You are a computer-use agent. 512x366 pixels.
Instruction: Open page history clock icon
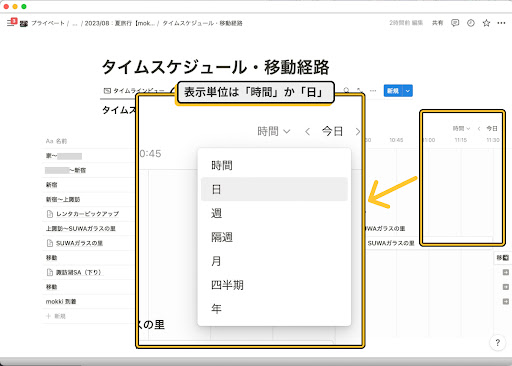click(x=471, y=23)
